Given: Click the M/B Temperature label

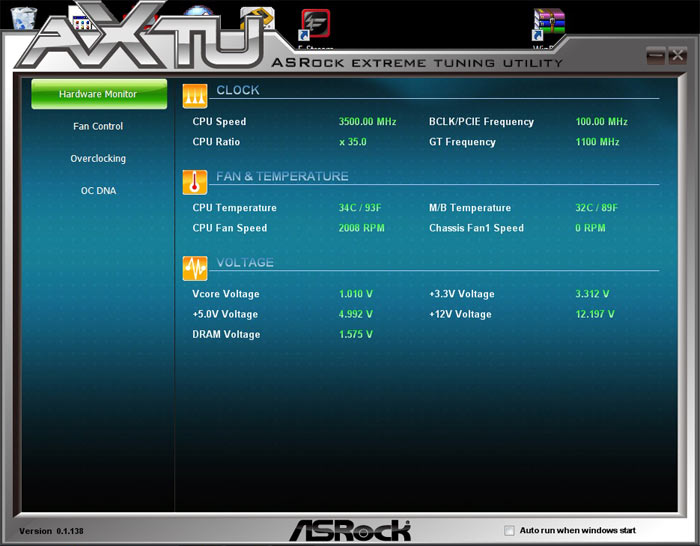Looking at the screenshot, I should [470, 208].
